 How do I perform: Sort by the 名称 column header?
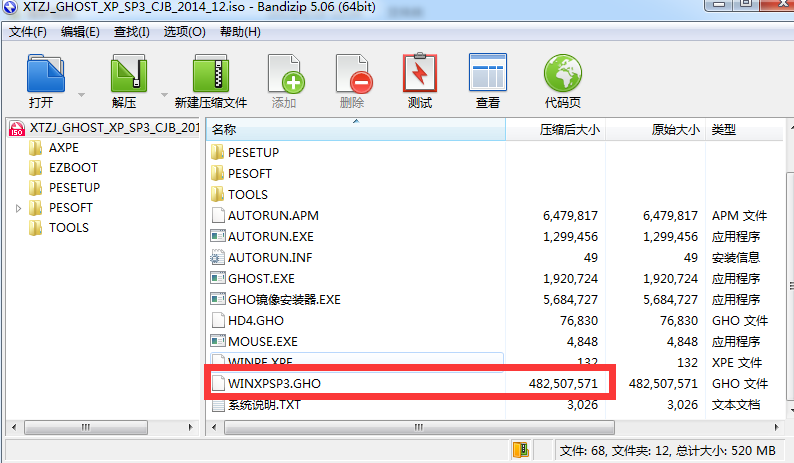356,130
